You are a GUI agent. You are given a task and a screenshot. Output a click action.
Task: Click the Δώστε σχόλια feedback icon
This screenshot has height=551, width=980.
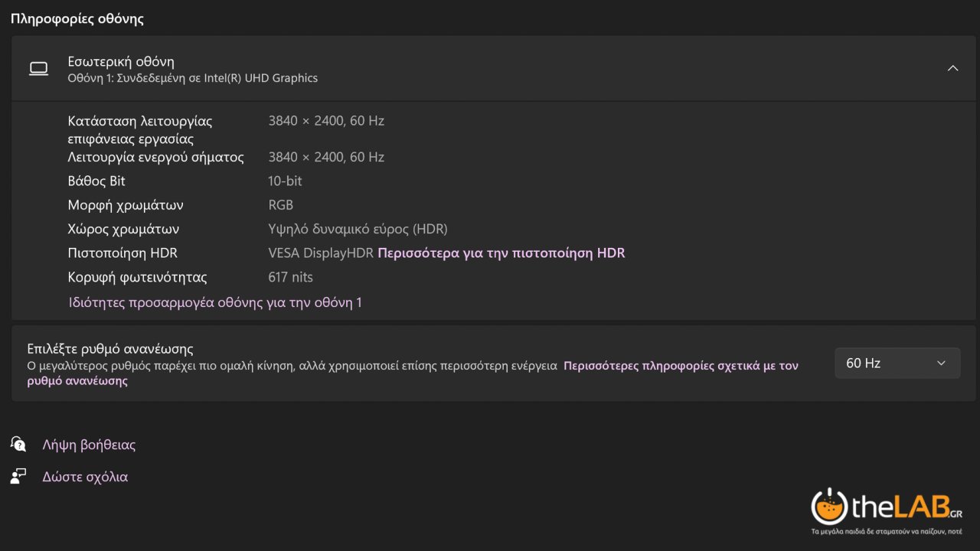point(18,476)
